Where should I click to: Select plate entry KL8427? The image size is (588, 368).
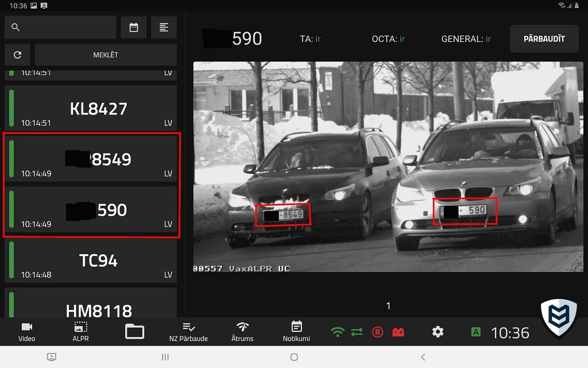point(91,108)
